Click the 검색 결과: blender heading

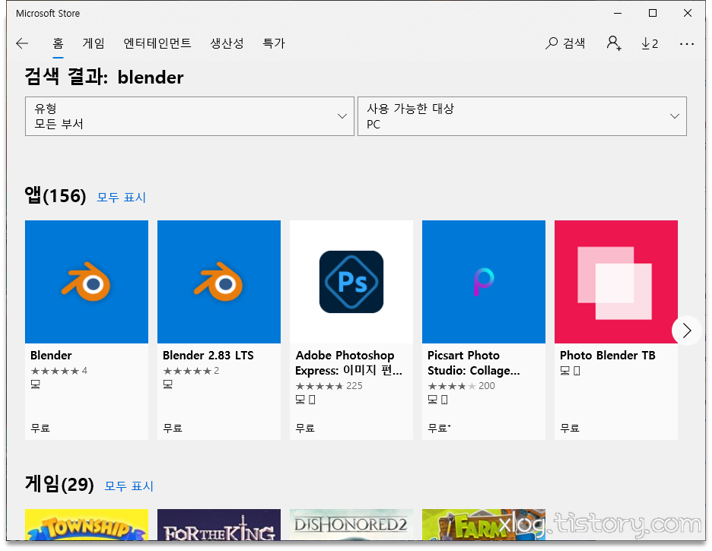coord(104,77)
